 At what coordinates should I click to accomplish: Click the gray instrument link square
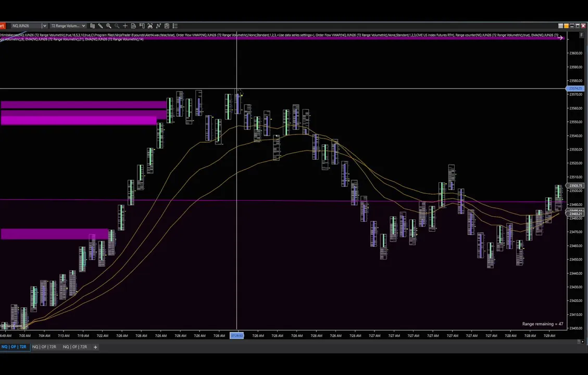560,26
